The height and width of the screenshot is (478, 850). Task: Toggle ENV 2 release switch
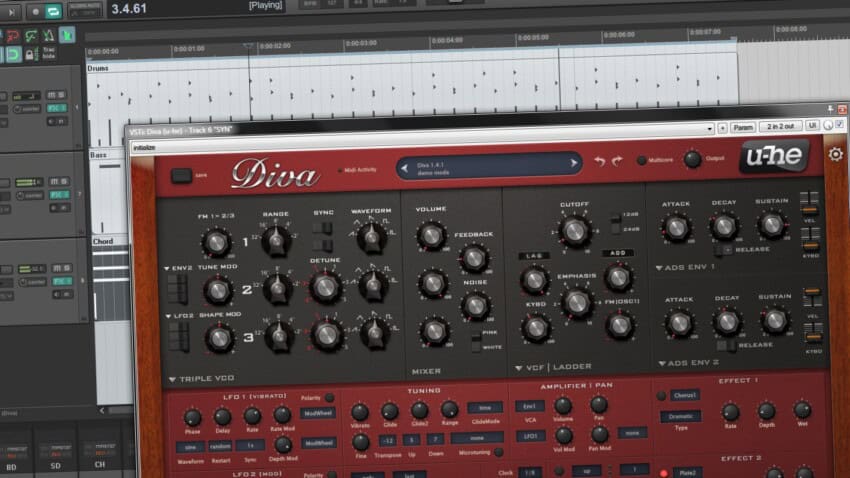(x=726, y=345)
